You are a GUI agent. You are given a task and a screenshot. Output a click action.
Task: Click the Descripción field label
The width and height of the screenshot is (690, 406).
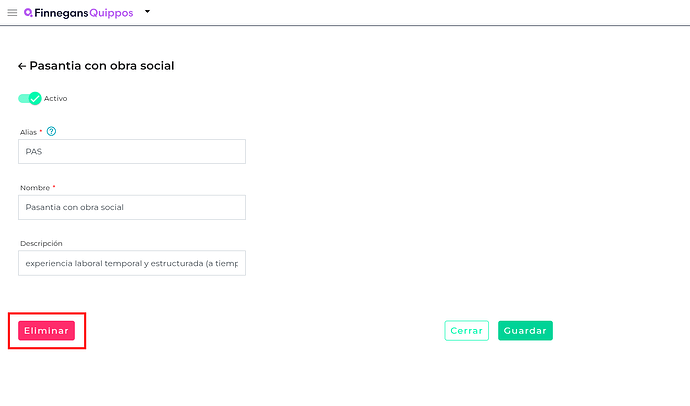[x=41, y=243]
